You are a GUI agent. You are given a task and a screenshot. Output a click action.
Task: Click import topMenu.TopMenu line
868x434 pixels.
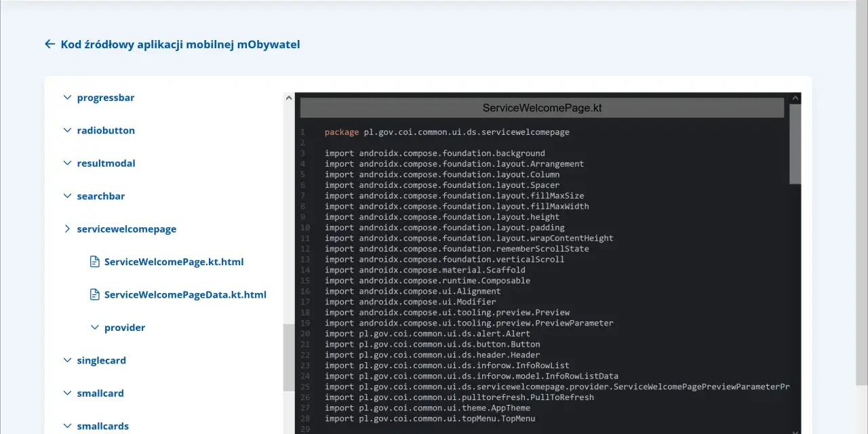[430, 418]
